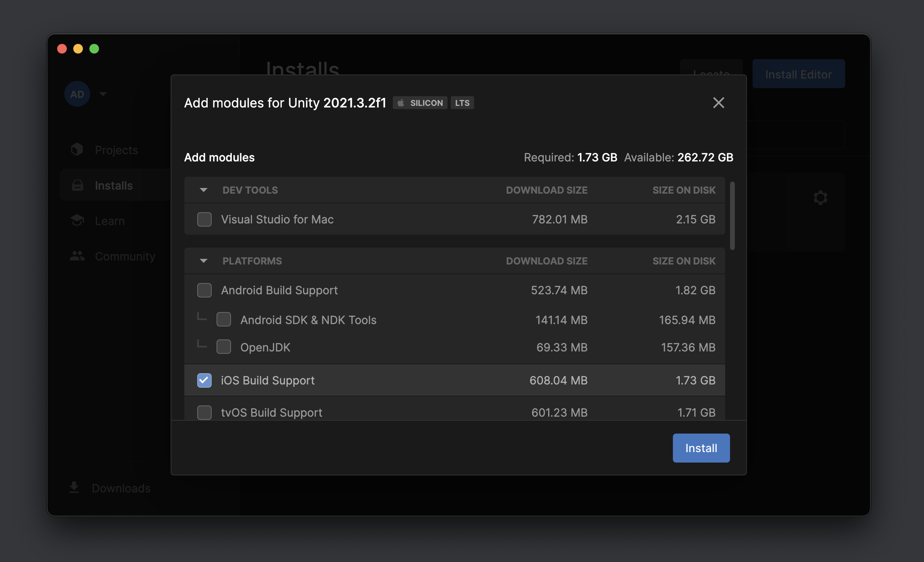Image resolution: width=924 pixels, height=562 pixels.
Task: Click the Install Editor button
Action: point(798,73)
